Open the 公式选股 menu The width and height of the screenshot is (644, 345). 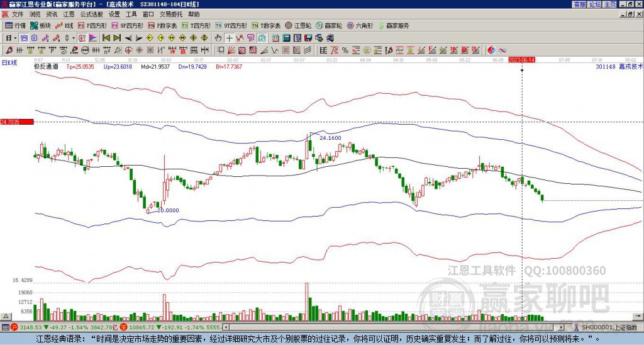tap(92, 14)
